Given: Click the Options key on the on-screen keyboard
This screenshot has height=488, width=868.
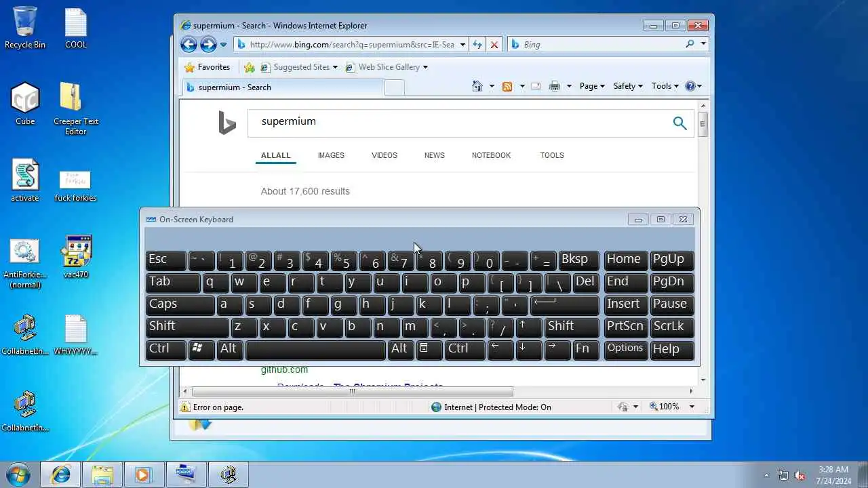Looking at the screenshot, I should tap(626, 349).
